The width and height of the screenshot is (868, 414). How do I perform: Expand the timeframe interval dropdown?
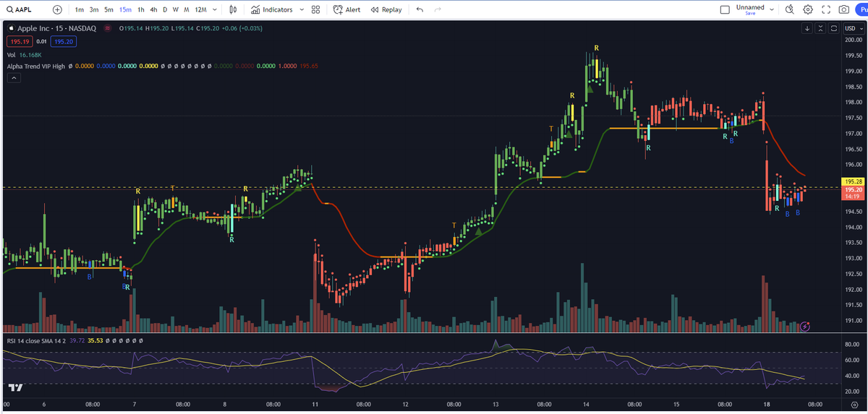click(215, 9)
